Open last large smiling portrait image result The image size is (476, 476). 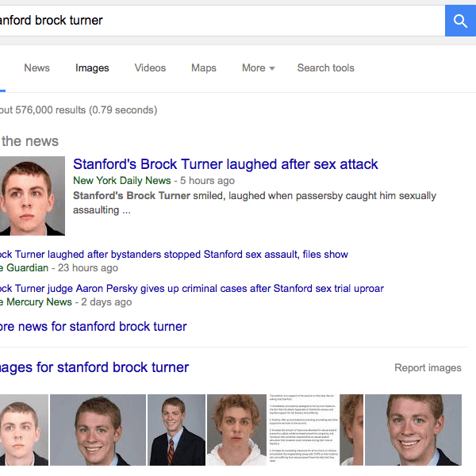[x=413, y=430]
